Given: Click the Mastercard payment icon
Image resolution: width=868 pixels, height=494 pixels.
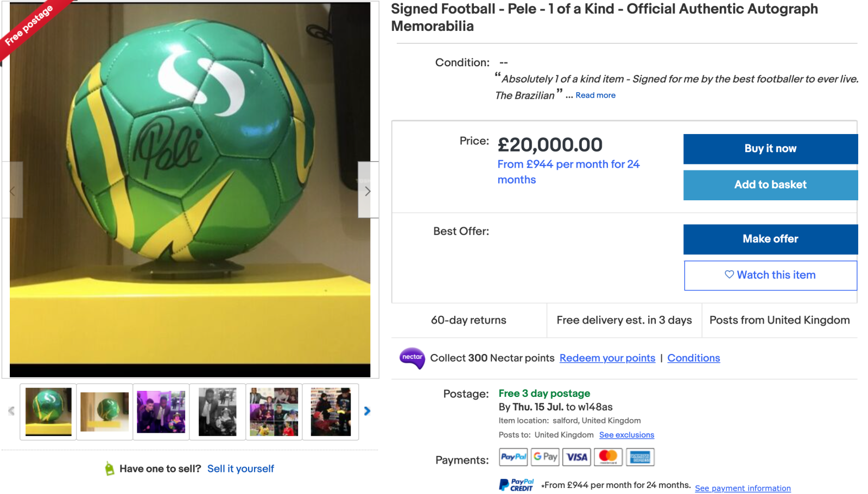Looking at the screenshot, I should (608, 457).
